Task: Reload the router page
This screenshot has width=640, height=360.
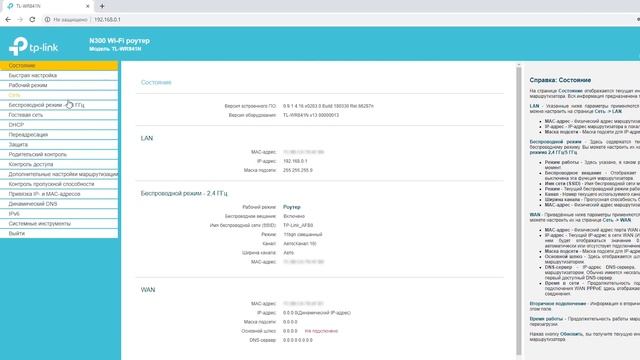Action: [x=32, y=20]
